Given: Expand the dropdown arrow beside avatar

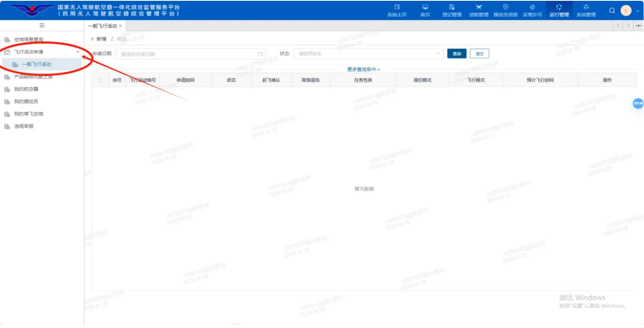Looking at the screenshot, I should pyautogui.click(x=638, y=11).
